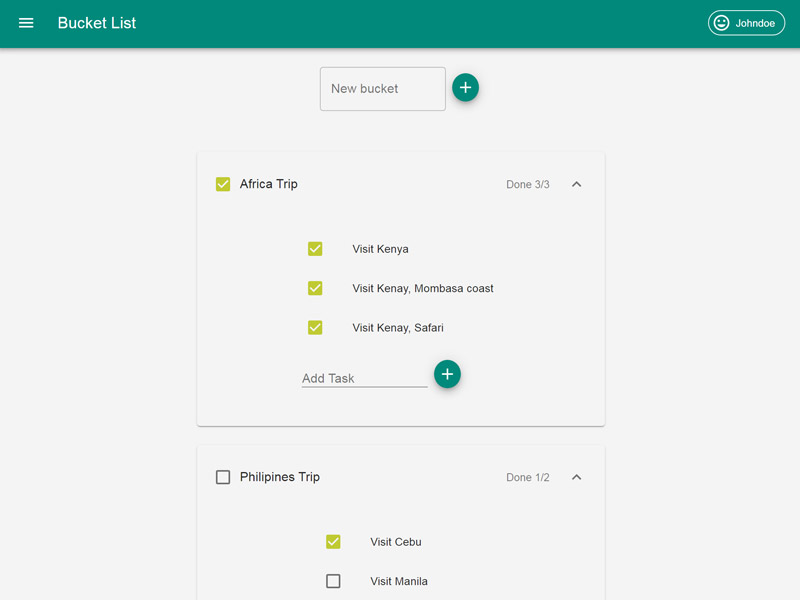
Task: Check the Philipines Trip bucket checkbox
Action: click(223, 477)
